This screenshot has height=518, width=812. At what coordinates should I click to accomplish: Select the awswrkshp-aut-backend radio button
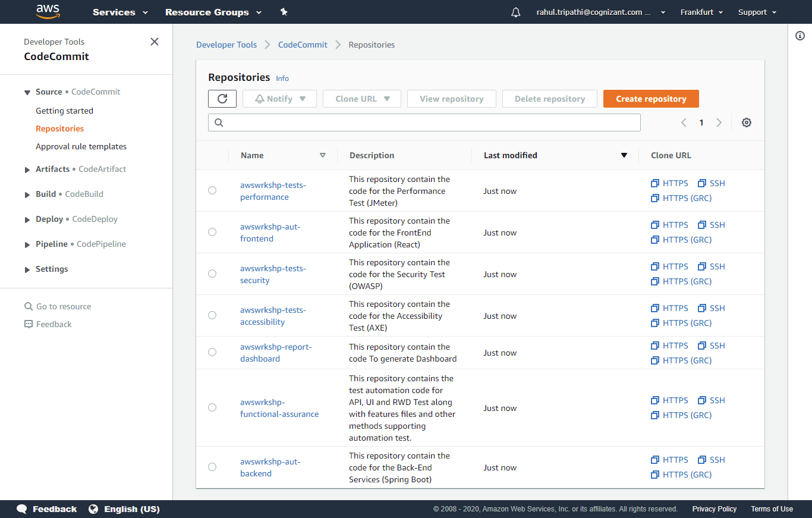pos(212,467)
